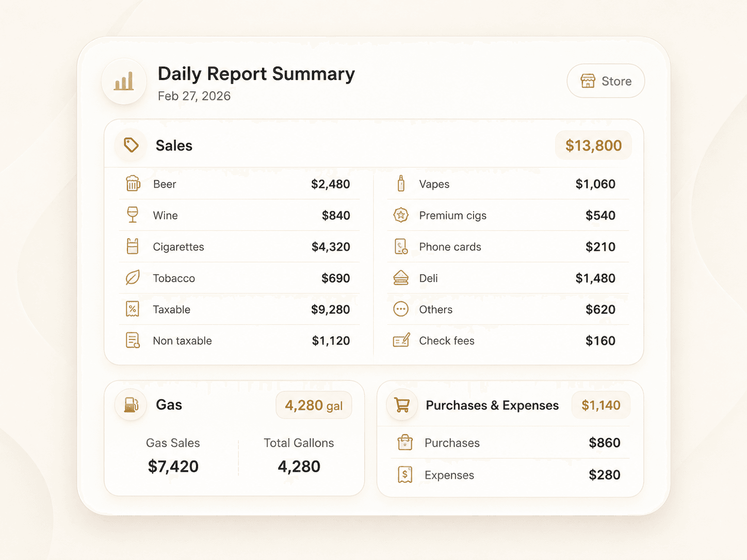Click the Daily Report Summary title
Screen dimensions: 747x560
click(256, 74)
